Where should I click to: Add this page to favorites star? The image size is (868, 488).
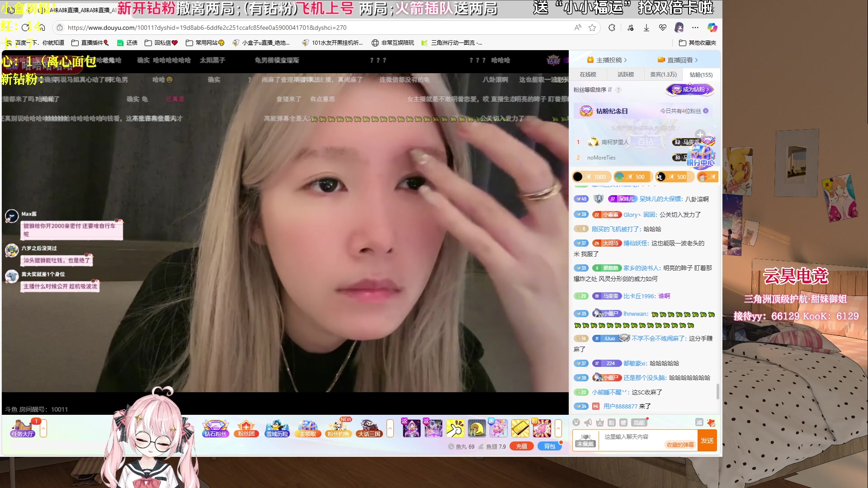point(592,28)
